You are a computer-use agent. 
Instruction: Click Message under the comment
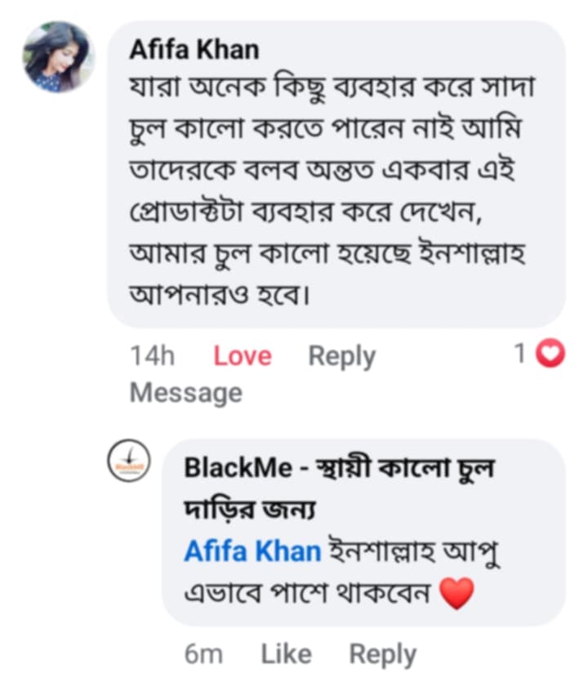pyautogui.click(x=185, y=392)
